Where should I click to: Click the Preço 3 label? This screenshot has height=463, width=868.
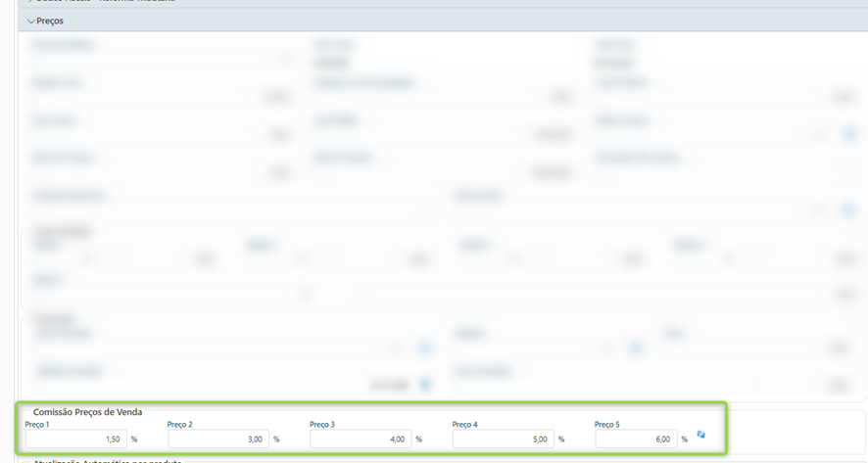click(x=321, y=425)
